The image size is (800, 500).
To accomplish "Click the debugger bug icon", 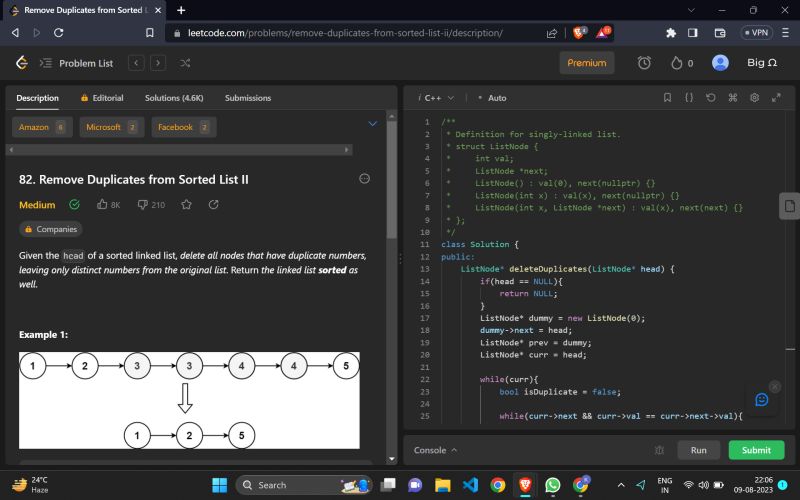I will [x=659, y=450].
